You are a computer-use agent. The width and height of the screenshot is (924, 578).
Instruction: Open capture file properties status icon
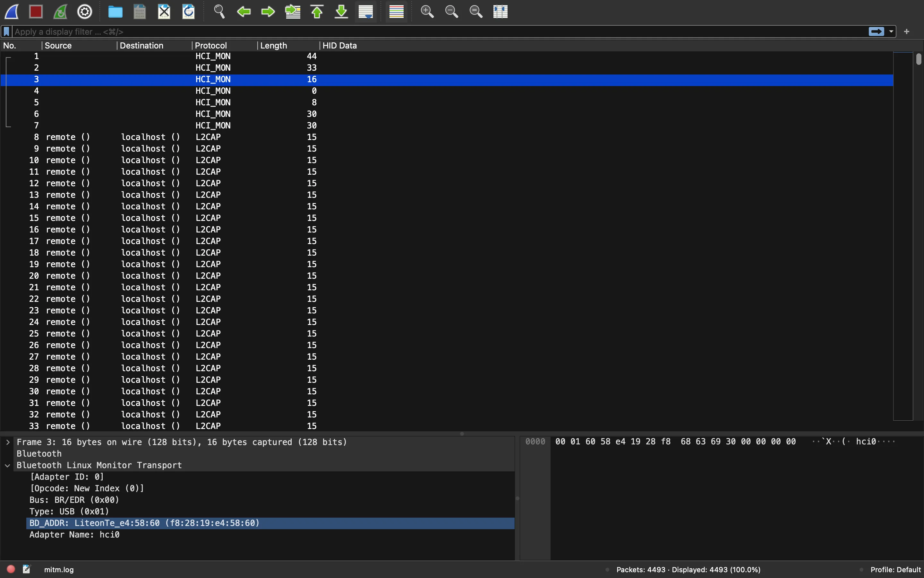26,569
